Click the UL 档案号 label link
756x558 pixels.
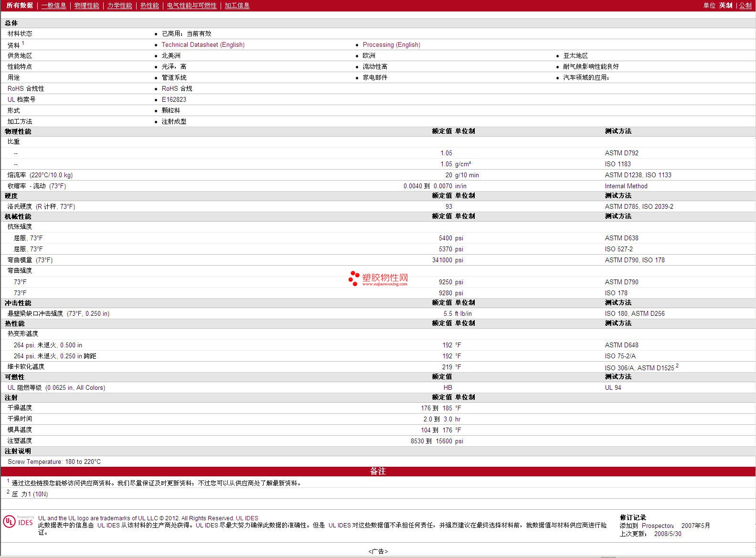point(21,100)
